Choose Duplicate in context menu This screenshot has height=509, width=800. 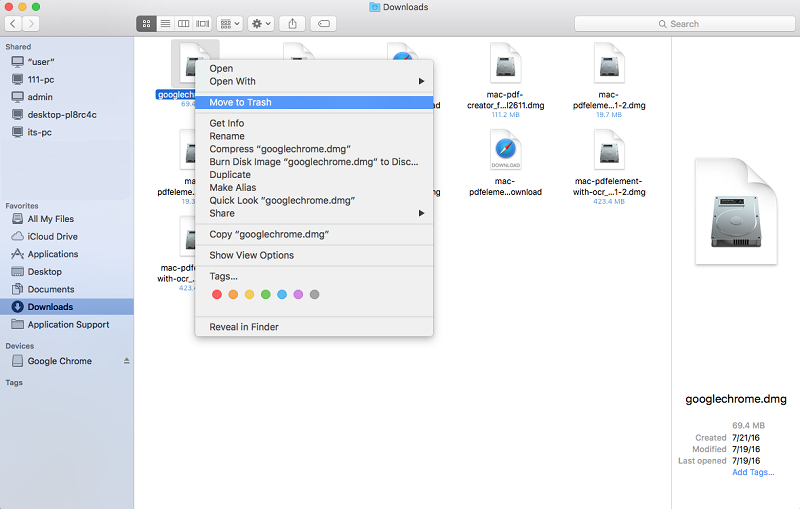(314, 174)
